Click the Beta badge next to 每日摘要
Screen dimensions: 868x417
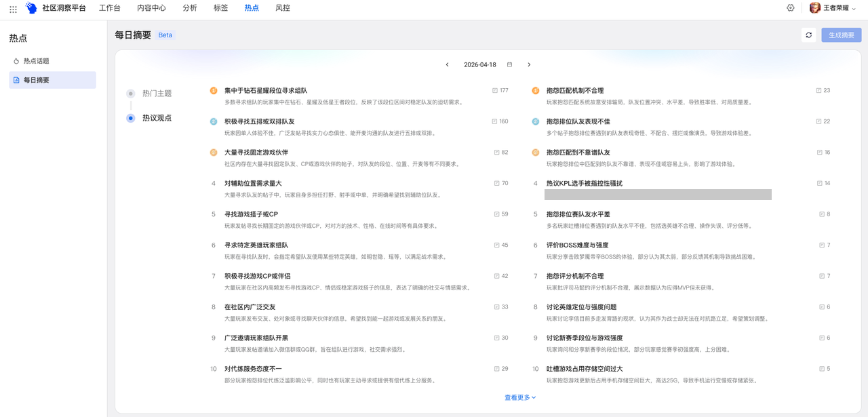tap(165, 35)
